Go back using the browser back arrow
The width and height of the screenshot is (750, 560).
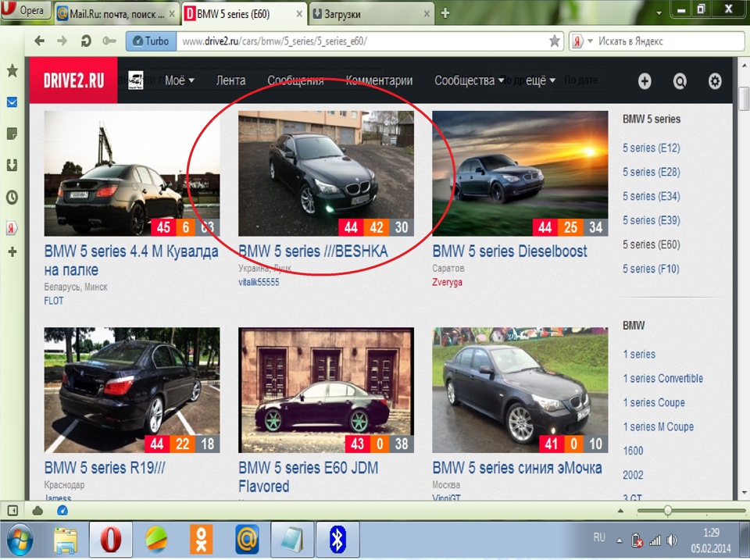tap(39, 41)
